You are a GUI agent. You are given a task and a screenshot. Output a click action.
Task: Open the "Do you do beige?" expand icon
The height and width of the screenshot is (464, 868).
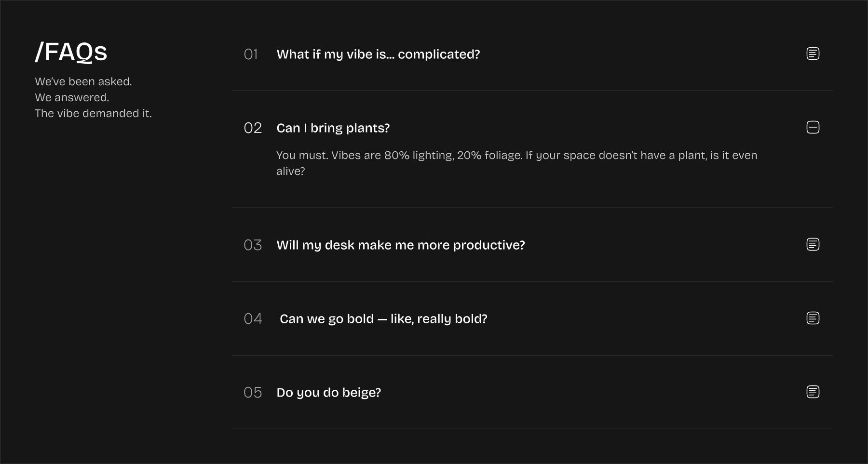[x=813, y=392]
